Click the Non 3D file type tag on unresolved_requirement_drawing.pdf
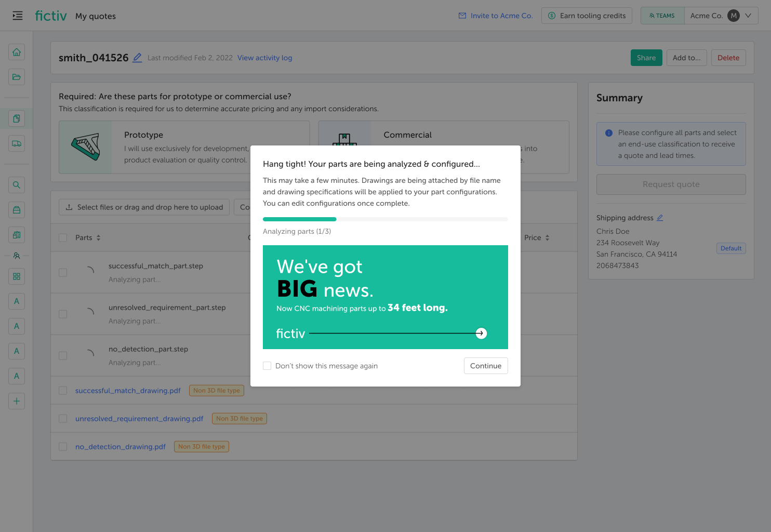The height and width of the screenshot is (532, 771). click(240, 418)
